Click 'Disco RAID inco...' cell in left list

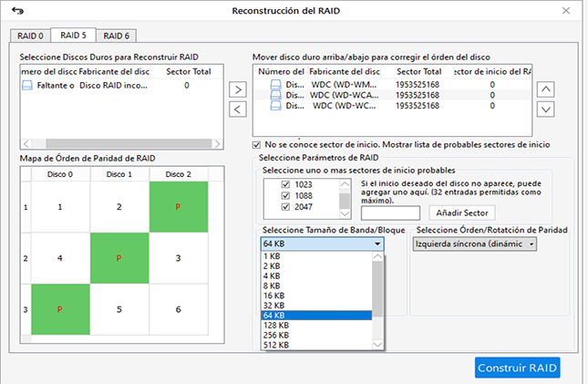113,86
